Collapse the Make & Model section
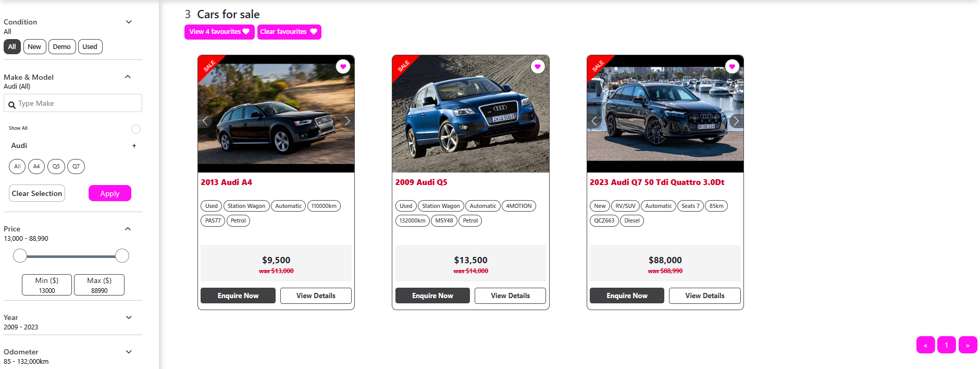Screen dimensions: 980x369 [x=128, y=77]
